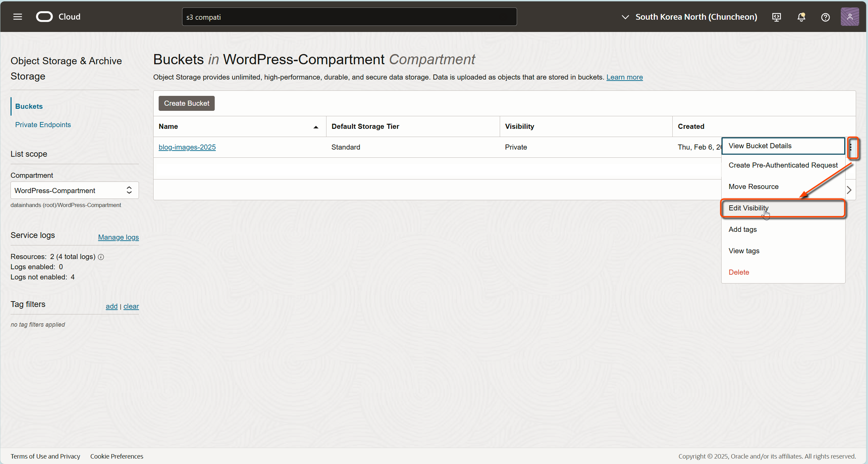Click the Logs not enabled: 4 text
Screen dimensions: 868x464
coord(42,277)
